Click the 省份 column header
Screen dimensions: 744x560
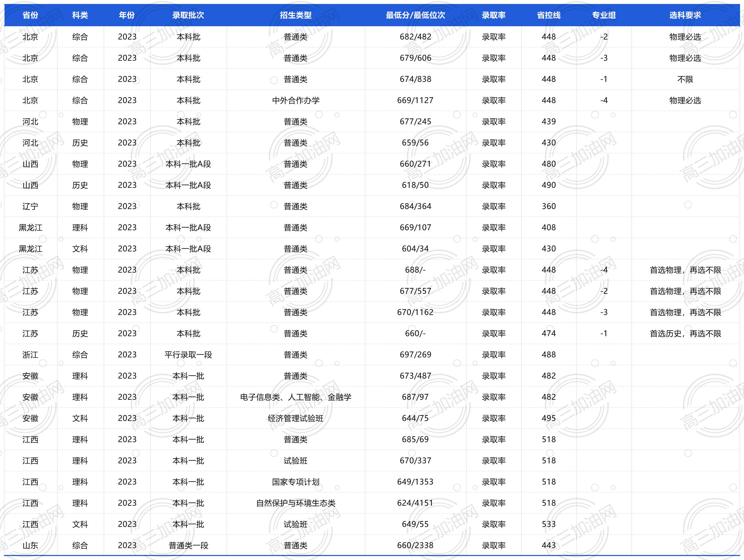(x=30, y=15)
